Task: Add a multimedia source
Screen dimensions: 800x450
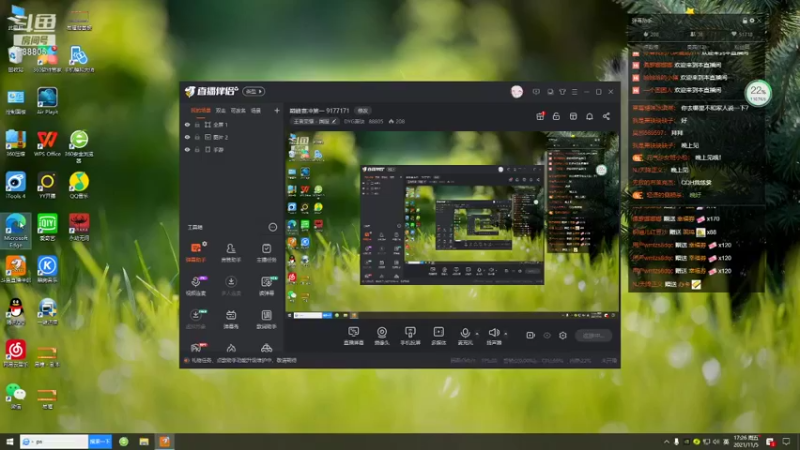Action: click(x=438, y=336)
